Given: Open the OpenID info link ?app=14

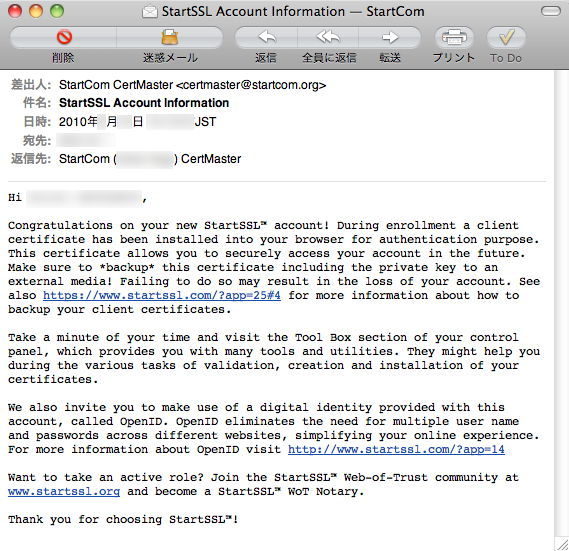Looking at the screenshot, I should (x=396, y=449).
